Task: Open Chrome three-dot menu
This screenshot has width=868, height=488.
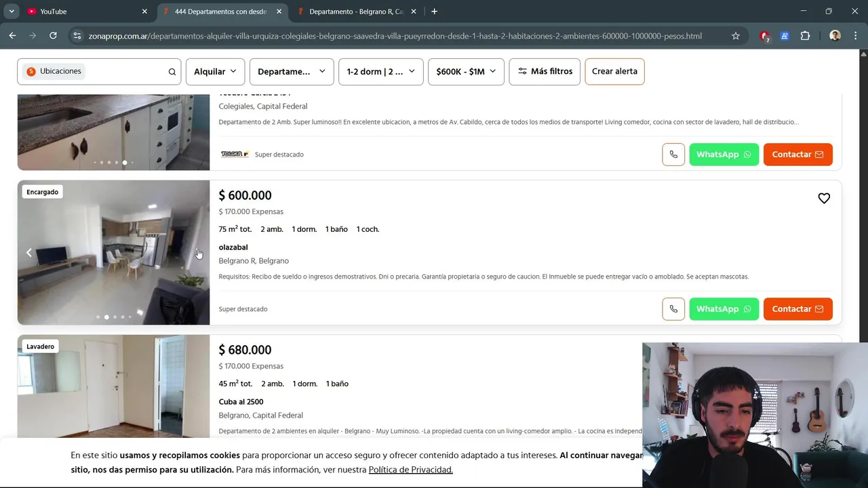Action: pyautogui.click(x=855, y=36)
